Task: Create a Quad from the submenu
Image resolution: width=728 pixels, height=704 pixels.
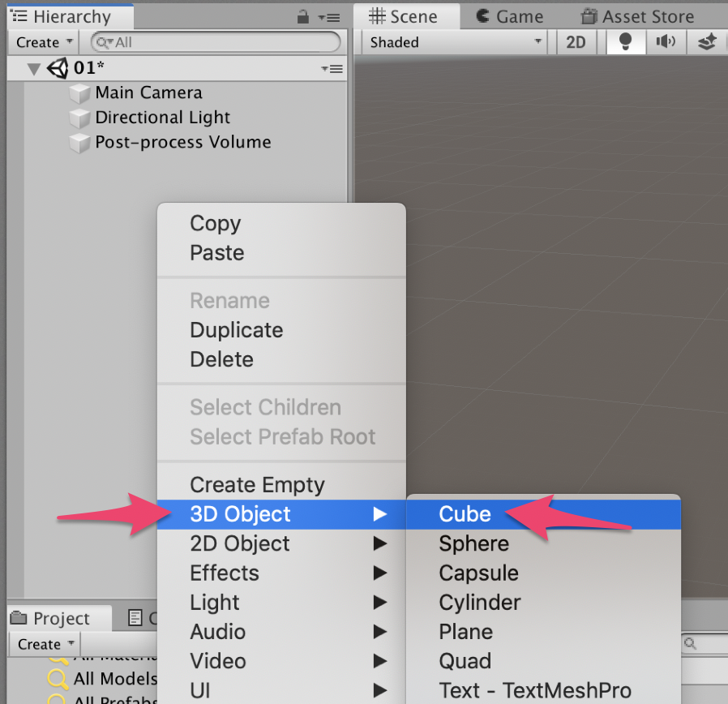Action: click(x=543, y=661)
